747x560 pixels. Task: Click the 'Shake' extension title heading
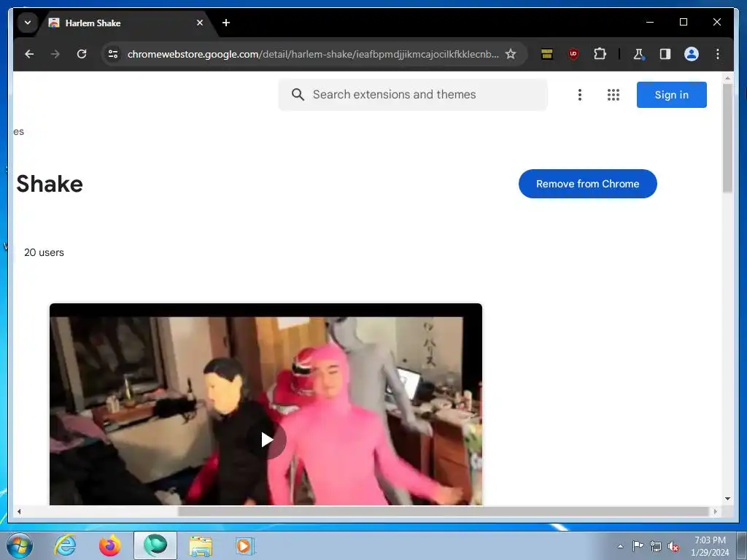49,184
